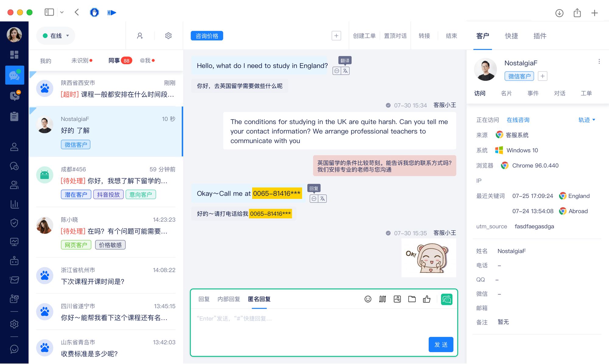This screenshot has width=609, height=364.
Task: Open the 浙江省杭州市 conversation
Action: click(x=106, y=276)
